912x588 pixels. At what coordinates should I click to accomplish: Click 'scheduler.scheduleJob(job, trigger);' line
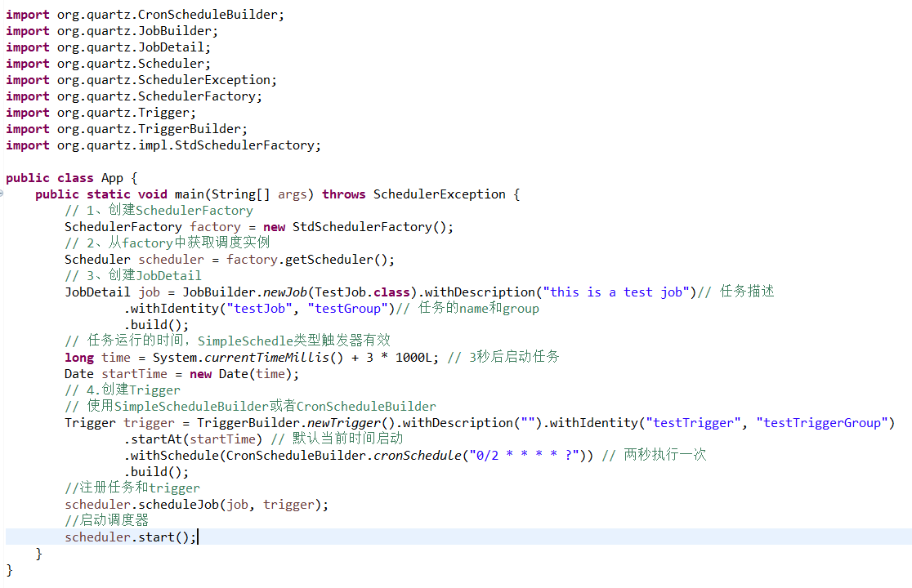[x=197, y=505]
